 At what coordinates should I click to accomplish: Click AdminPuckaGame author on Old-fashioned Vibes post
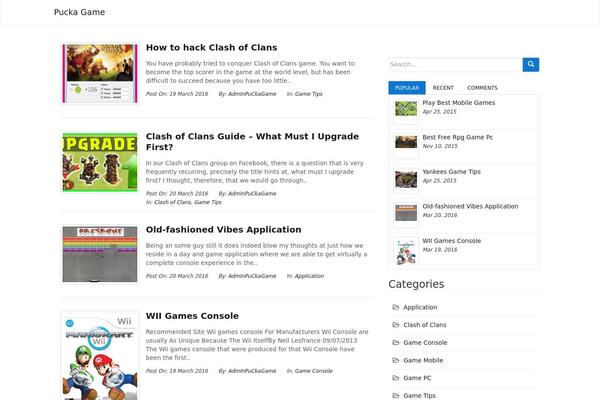(x=252, y=276)
